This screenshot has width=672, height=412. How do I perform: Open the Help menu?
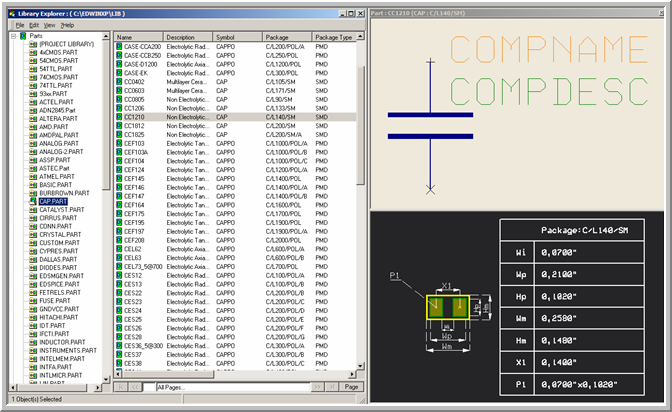tap(67, 25)
